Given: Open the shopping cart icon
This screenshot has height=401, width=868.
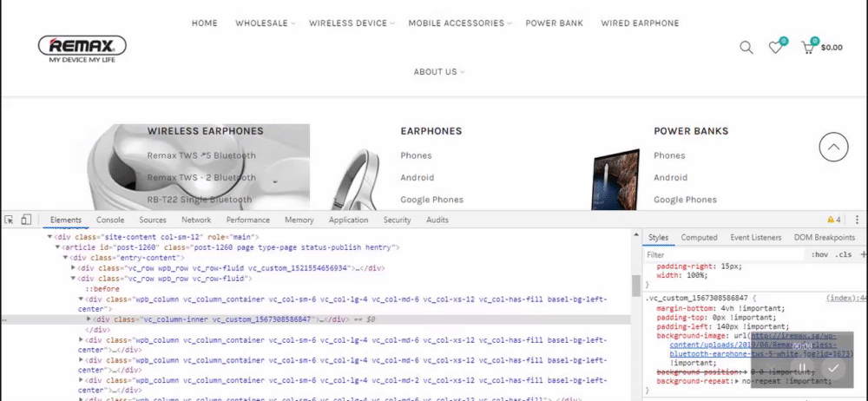Looking at the screenshot, I should (807, 48).
